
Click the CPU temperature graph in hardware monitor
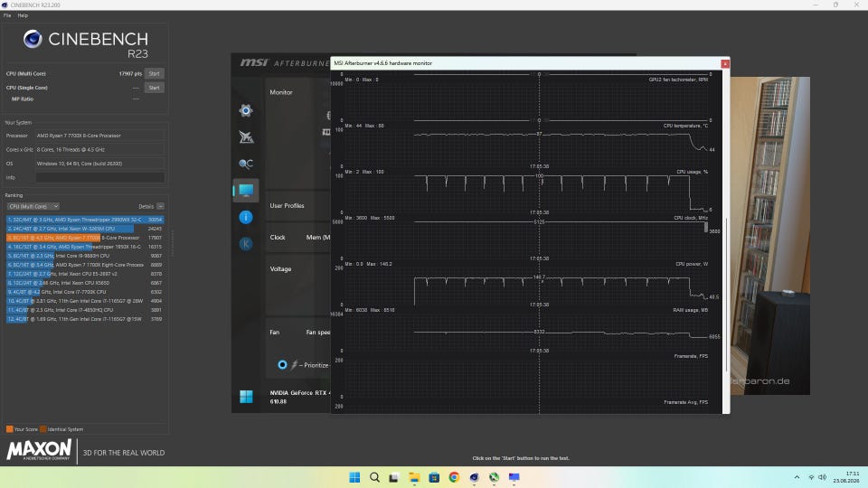(526, 144)
